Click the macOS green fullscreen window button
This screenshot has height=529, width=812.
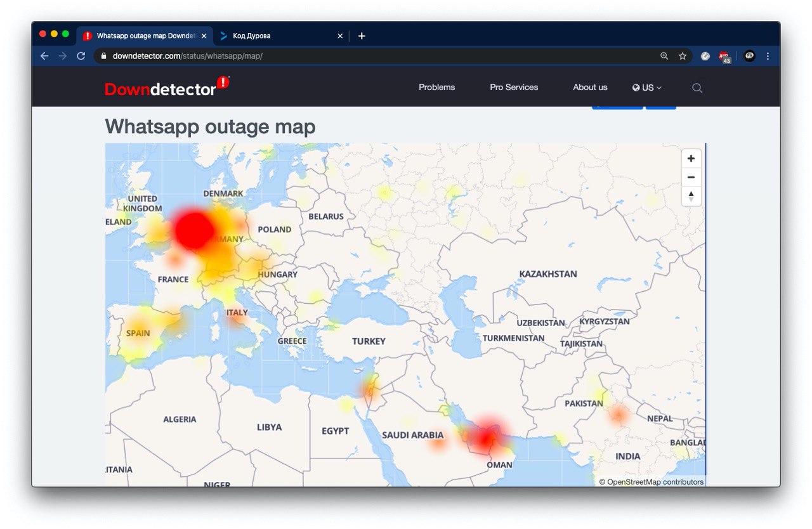[65, 34]
